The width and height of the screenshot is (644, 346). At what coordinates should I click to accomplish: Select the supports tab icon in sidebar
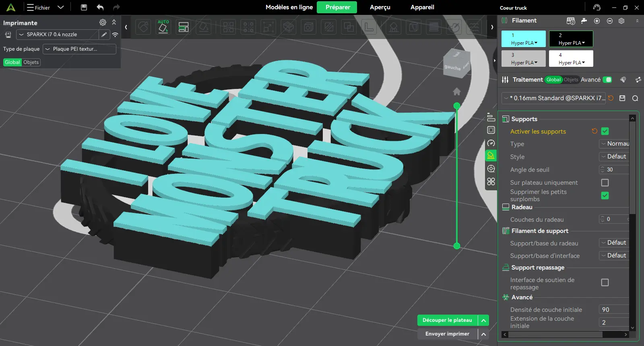(x=491, y=156)
